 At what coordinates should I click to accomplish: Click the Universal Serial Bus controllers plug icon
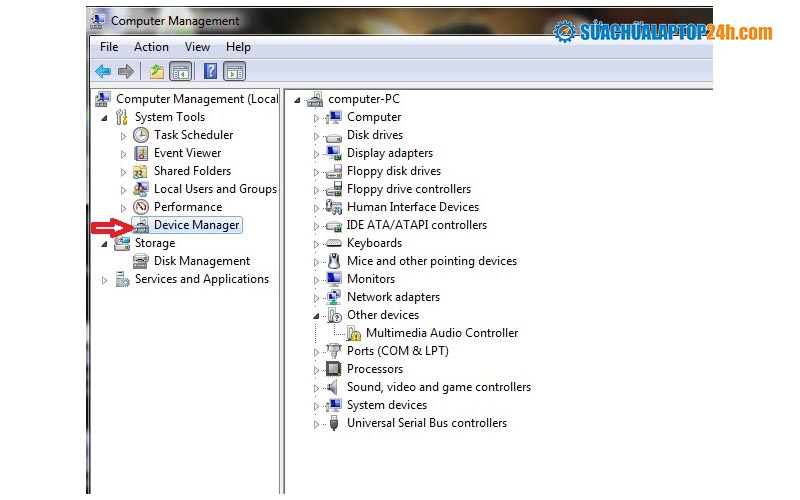click(x=334, y=423)
